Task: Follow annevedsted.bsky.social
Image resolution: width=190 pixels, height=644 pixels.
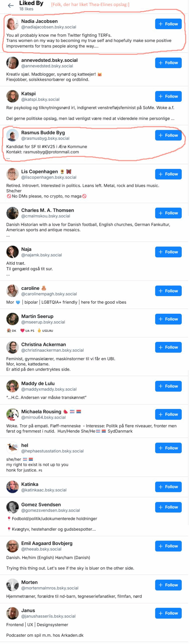Action: 168,63
